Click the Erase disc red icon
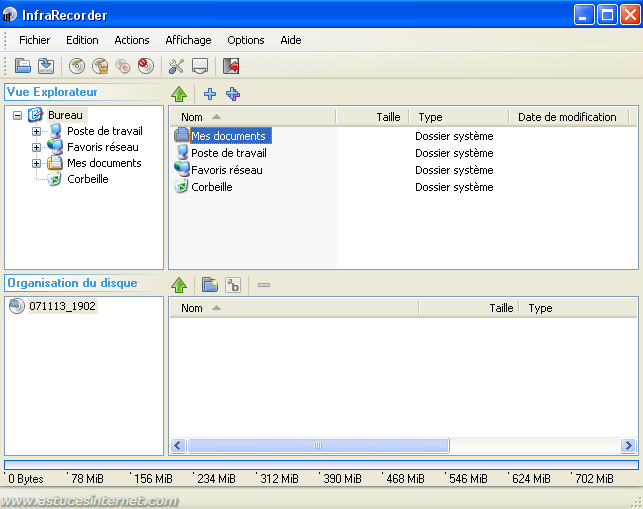This screenshot has width=643, height=509. [x=146, y=66]
